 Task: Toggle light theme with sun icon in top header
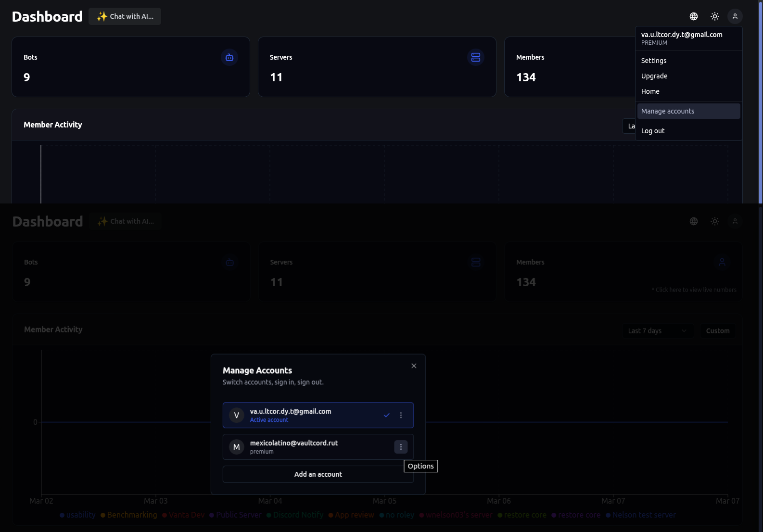tap(715, 16)
